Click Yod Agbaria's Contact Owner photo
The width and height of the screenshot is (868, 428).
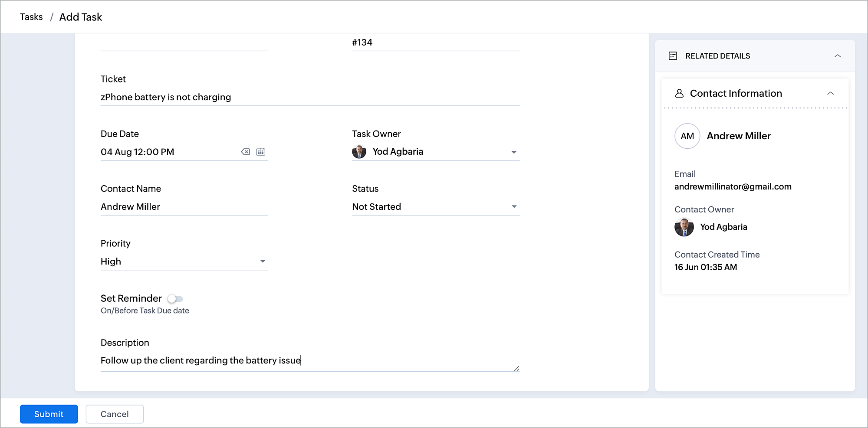point(684,227)
